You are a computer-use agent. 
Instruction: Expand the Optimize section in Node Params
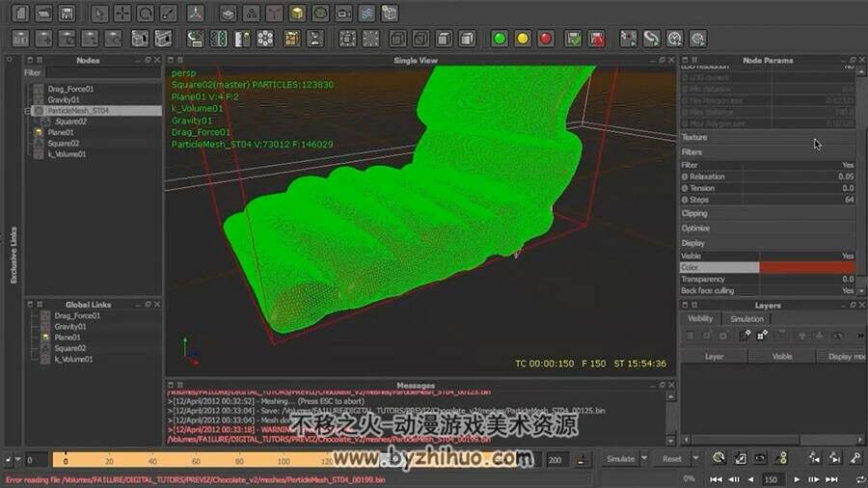pos(768,228)
